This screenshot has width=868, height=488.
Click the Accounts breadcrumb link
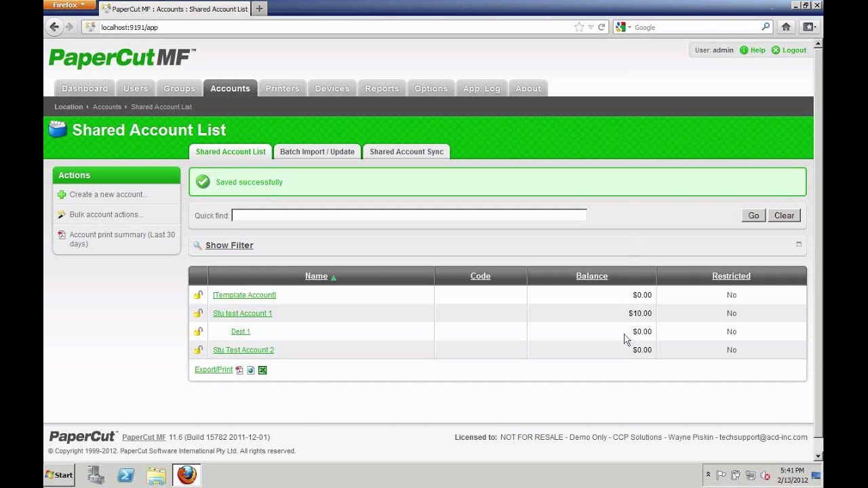pyautogui.click(x=107, y=107)
